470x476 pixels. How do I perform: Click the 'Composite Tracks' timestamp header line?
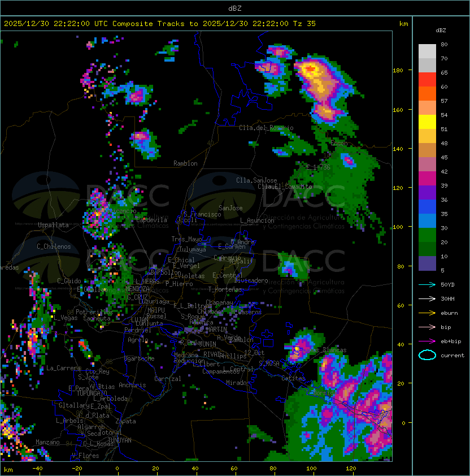pyautogui.click(x=160, y=23)
